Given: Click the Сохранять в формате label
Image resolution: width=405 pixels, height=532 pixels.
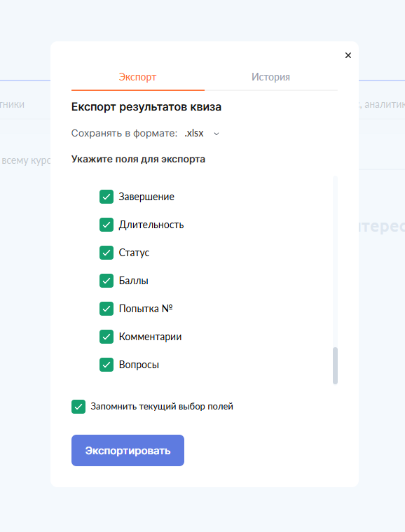Looking at the screenshot, I should 124,133.
